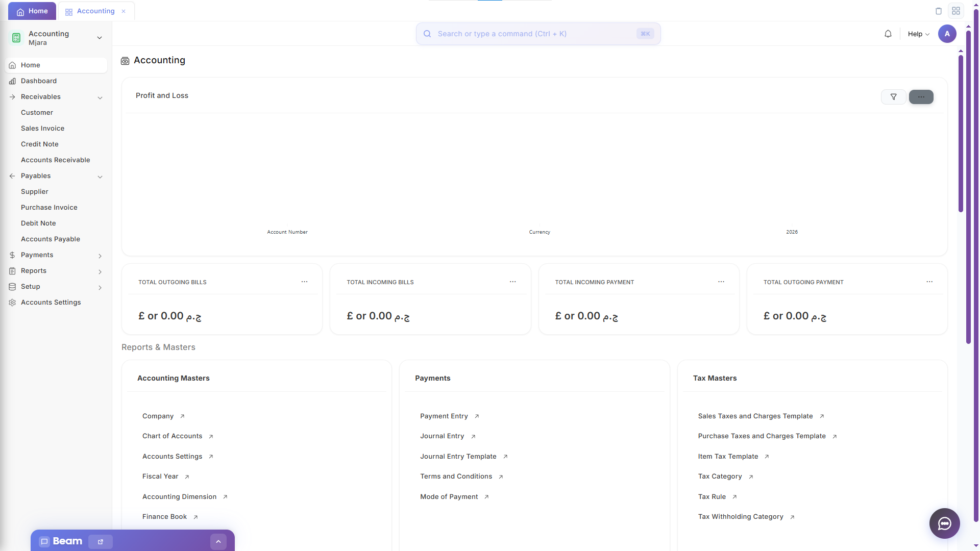980x551 pixels.
Task: Collapse the Receivables section chevron
Action: (x=100, y=97)
